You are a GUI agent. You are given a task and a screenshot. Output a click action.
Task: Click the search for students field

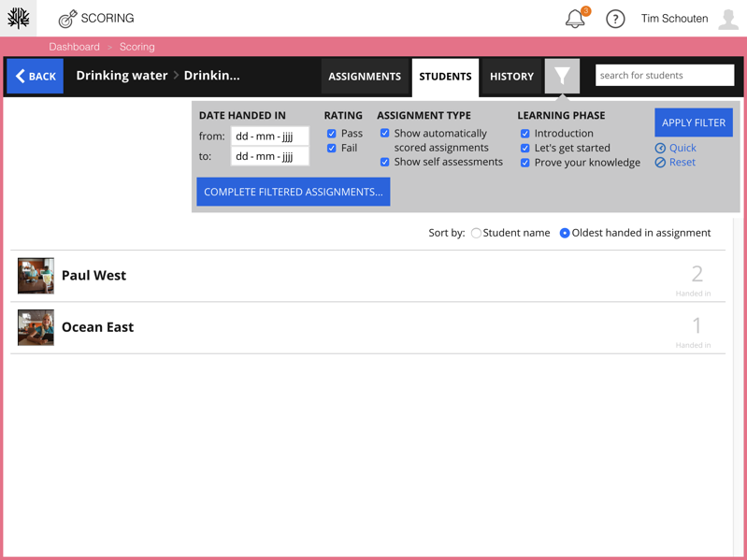(665, 75)
